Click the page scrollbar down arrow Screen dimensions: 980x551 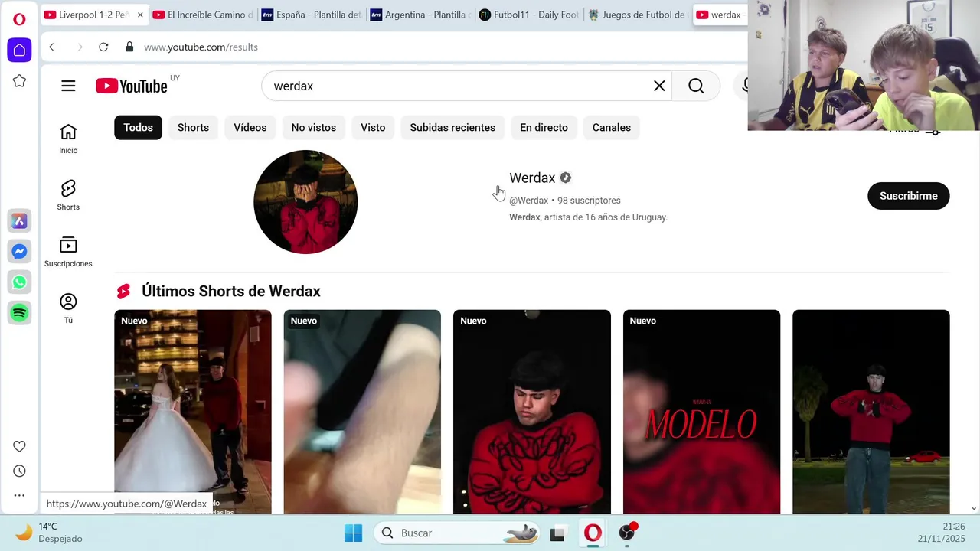[974, 508]
